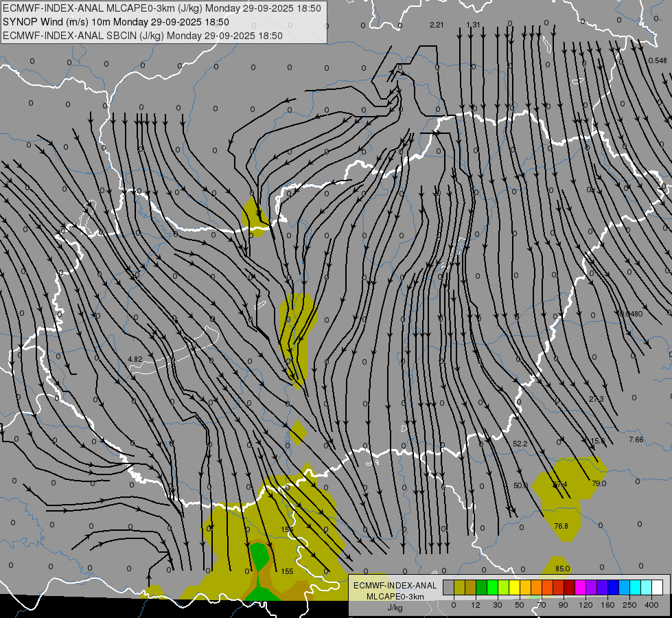Click the 4.82 value on the map
Image resolution: width=672 pixels, height=618 pixels.
[135, 359]
